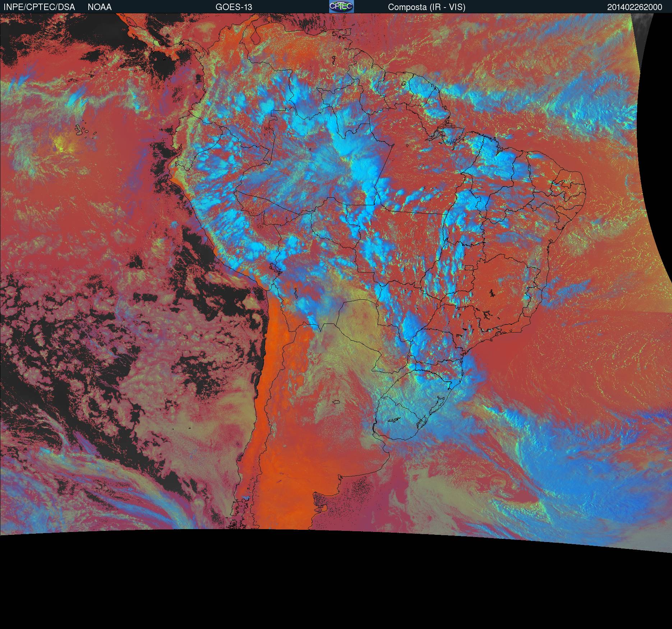Click the GOES-13 satellite label
The image size is (672, 629).
point(234,7)
